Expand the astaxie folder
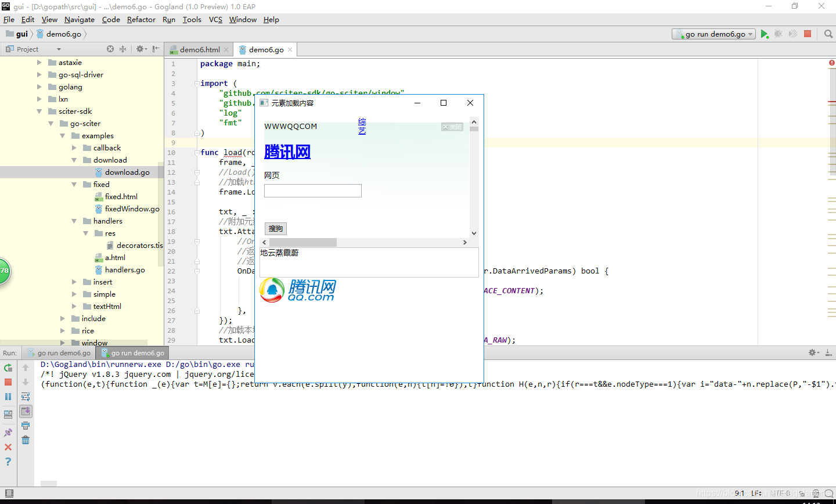Screen dimensions: 836x504 (x=39, y=63)
